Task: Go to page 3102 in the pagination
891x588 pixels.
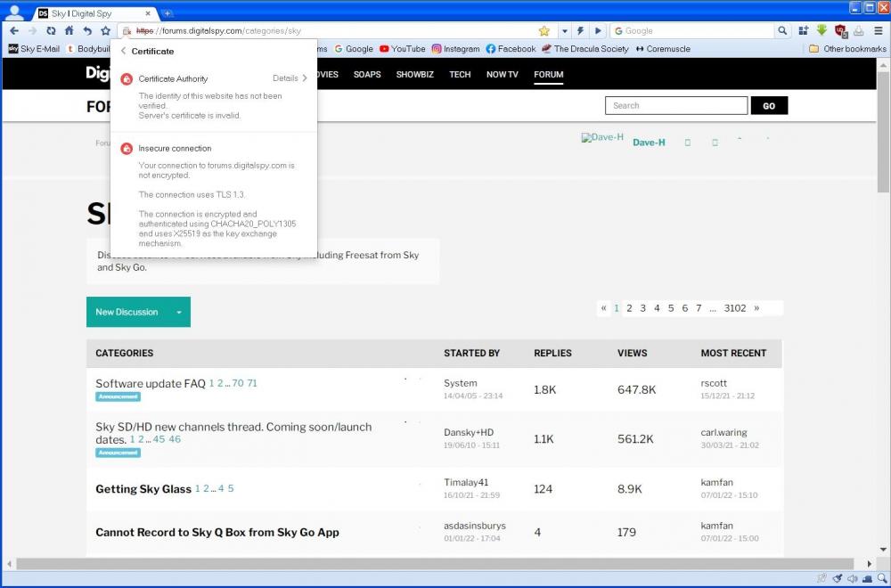Action: (734, 308)
